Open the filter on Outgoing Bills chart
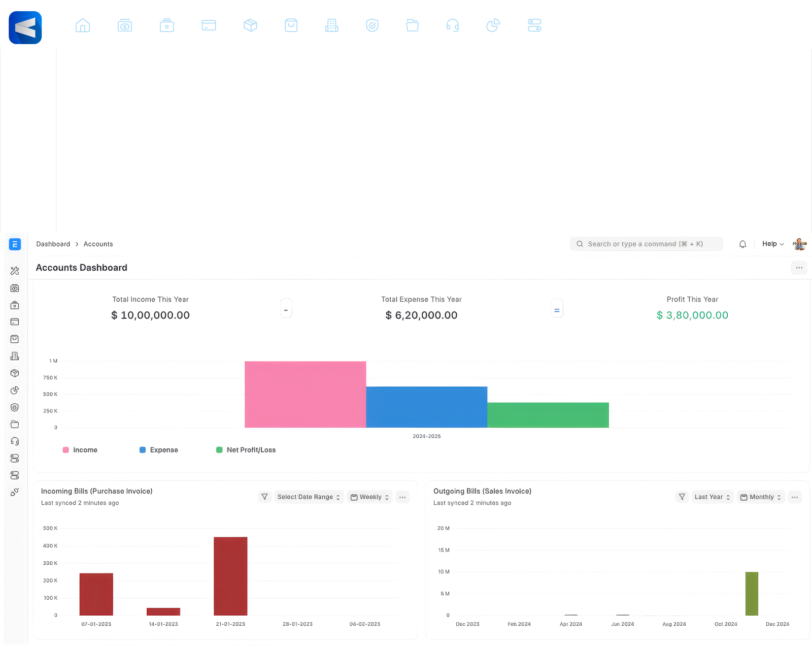The image size is (812, 646). [x=682, y=497]
